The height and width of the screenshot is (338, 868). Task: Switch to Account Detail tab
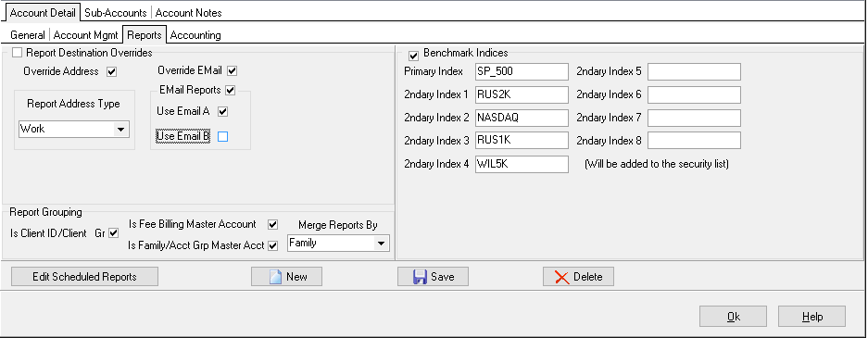point(43,12)
